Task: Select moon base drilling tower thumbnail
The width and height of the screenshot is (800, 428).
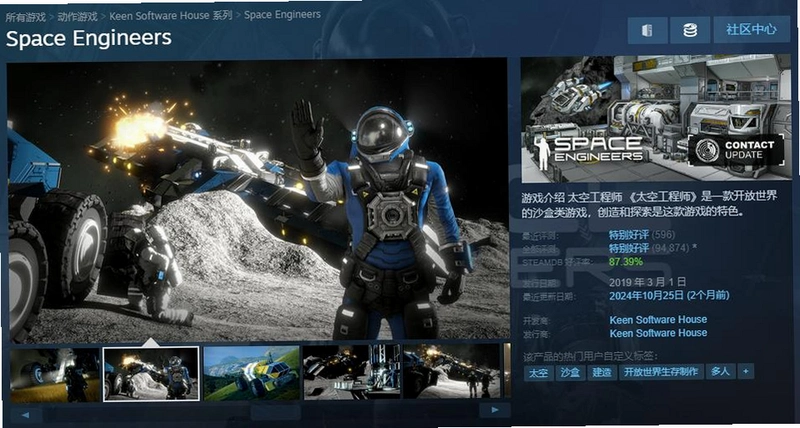Action: (351, 371)
